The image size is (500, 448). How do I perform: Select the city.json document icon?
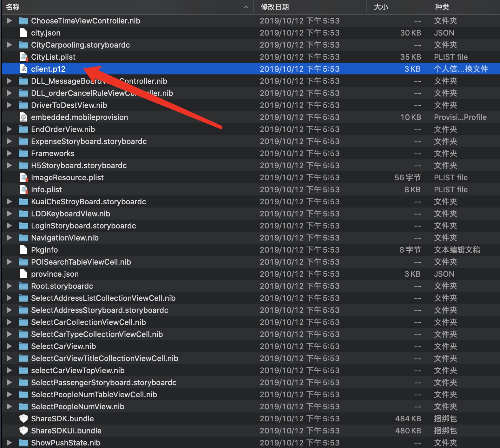(x=23, y=33)
